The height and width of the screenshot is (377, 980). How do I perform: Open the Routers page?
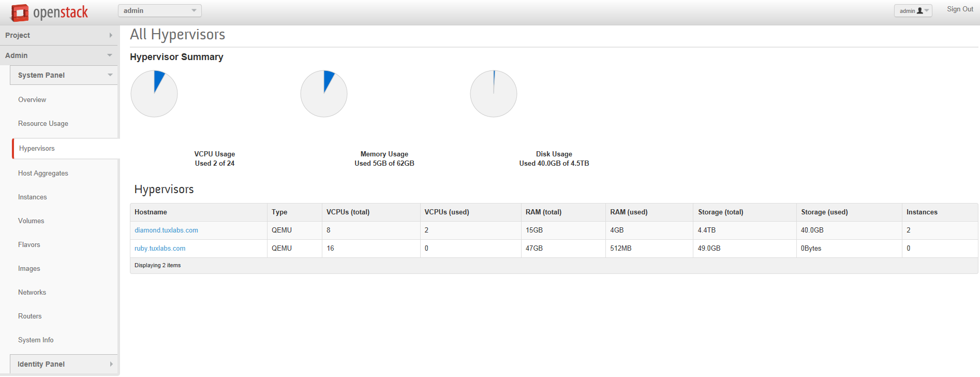29,316
